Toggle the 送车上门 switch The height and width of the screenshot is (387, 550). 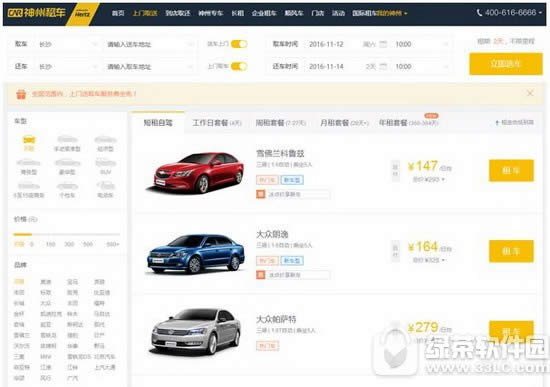pyautogui.click(x=239, y=44)
